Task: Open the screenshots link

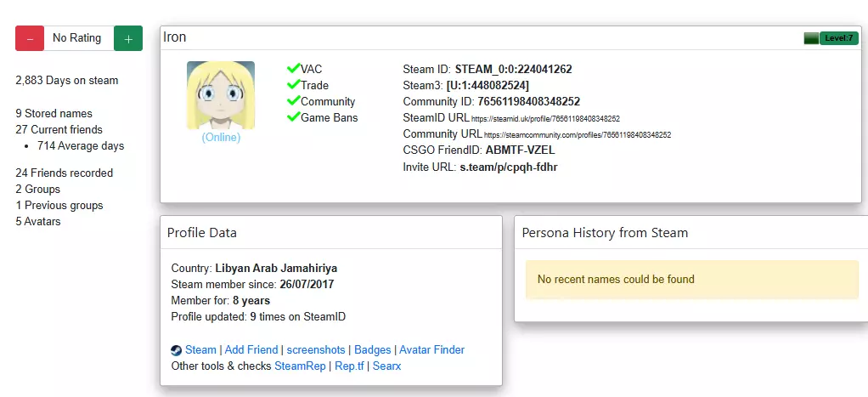Action: point(316,350)
